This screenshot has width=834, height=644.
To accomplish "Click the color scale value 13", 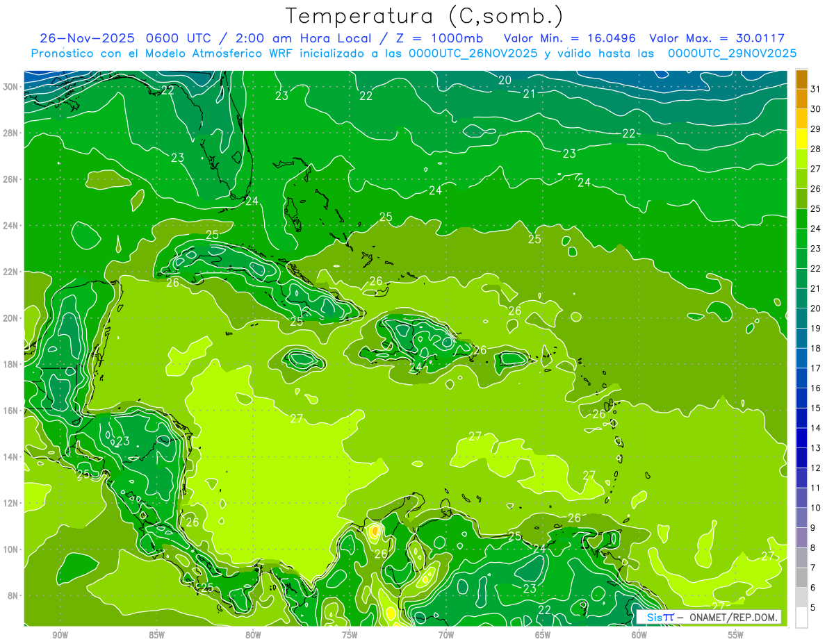I will [816, 448].
